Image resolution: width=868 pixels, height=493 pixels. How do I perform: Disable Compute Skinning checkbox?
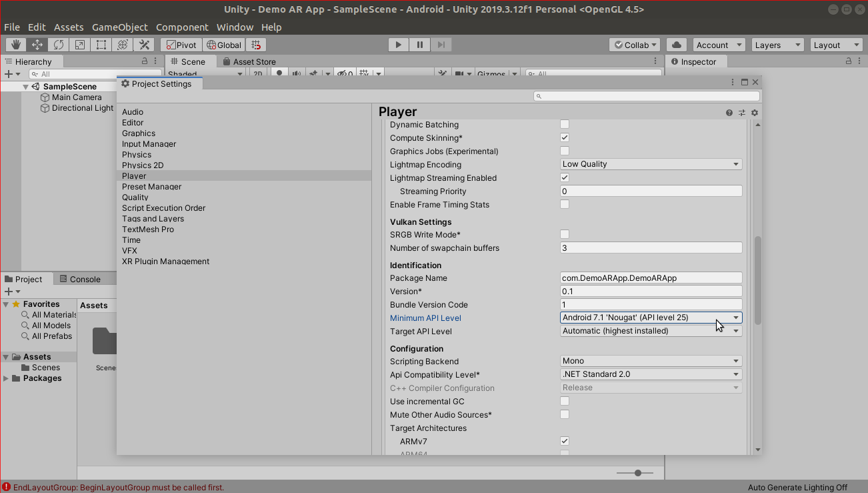click(x=565, y=137)
